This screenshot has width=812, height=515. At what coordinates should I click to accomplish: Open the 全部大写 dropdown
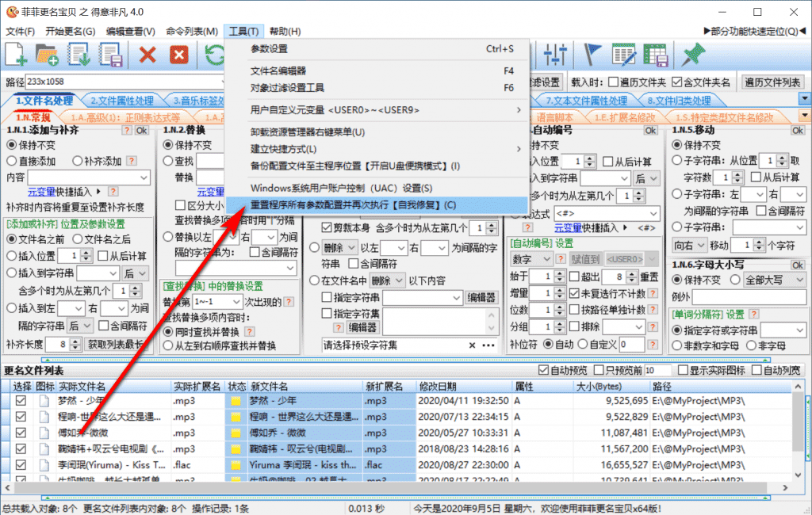(x=799, y=280)
